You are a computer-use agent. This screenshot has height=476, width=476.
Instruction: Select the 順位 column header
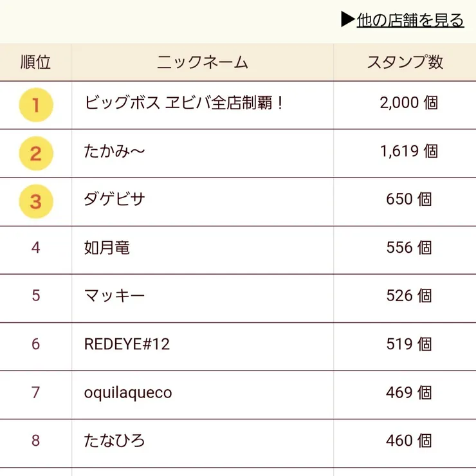click(x=35, y=62)
